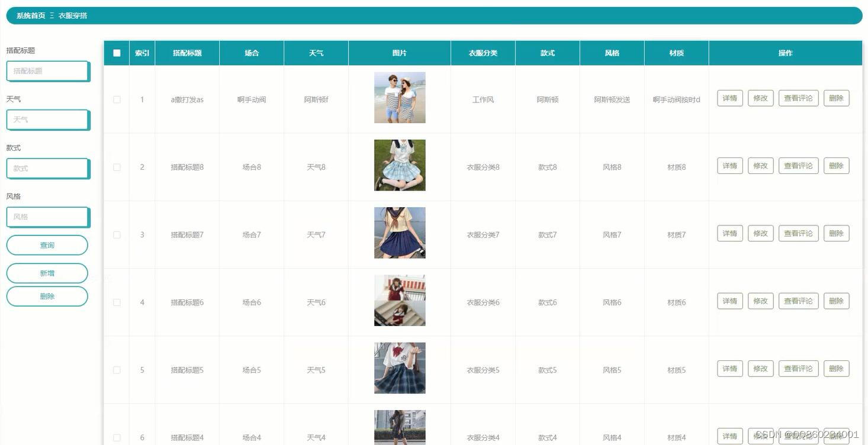Delete row 搭配标题7 via its 删除 button

(836, 233)
